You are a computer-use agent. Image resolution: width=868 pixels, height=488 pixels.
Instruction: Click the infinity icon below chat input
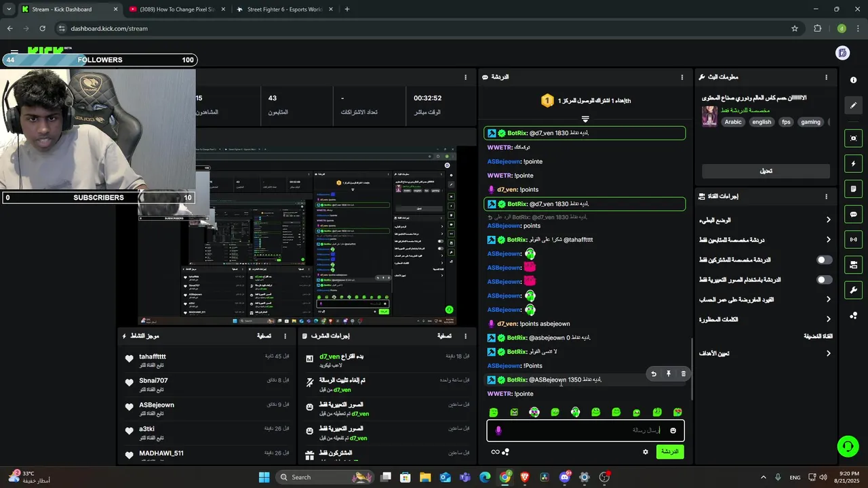[x=495, y=452]
